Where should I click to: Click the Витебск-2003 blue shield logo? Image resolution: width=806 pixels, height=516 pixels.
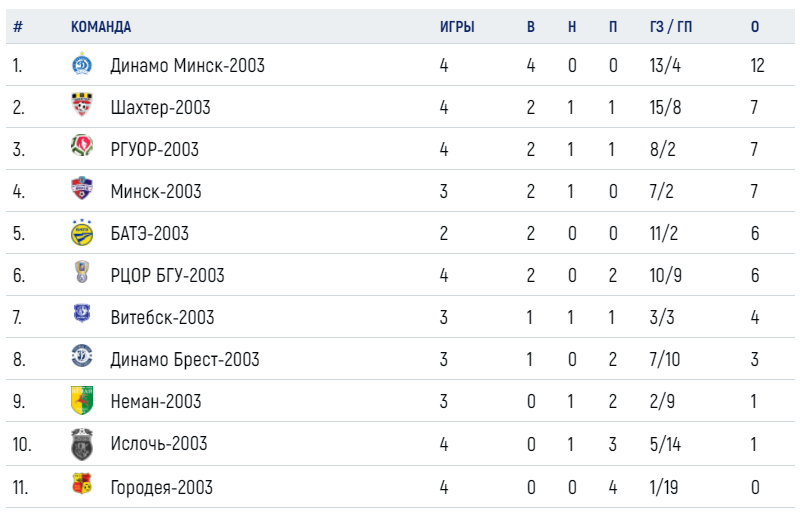pyautogui.click(x=82, y=313)
